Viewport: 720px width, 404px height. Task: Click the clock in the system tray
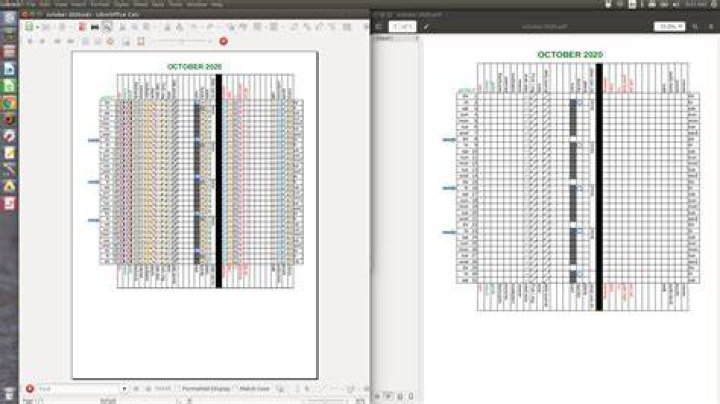coord(696,4)
